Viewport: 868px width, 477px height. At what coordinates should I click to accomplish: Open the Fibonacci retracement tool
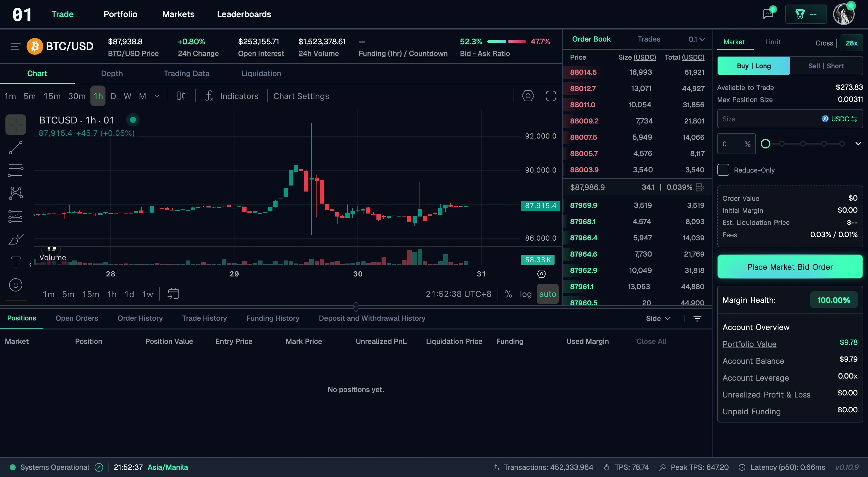pyautogui.click(x=15, y=170)
